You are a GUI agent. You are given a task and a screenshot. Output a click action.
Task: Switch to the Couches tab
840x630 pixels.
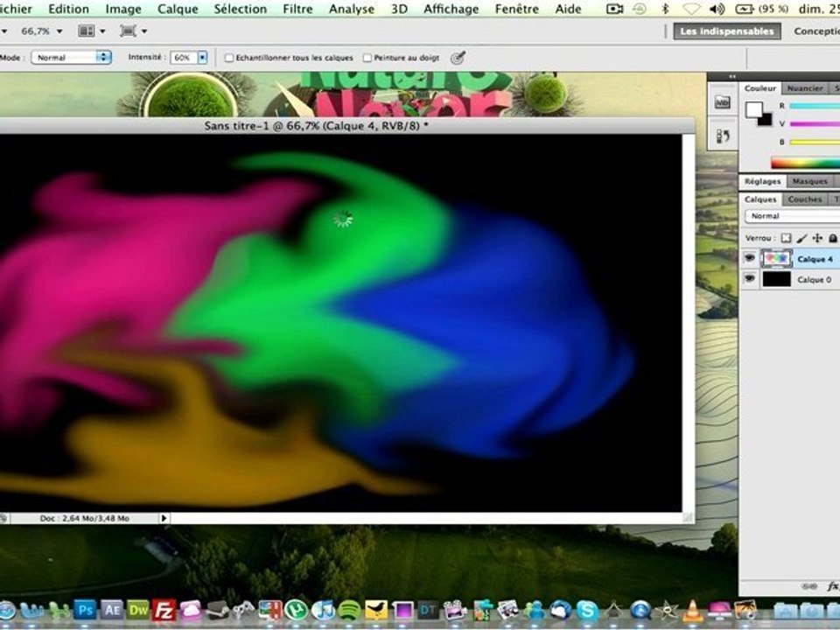click(x=805, y=199)
